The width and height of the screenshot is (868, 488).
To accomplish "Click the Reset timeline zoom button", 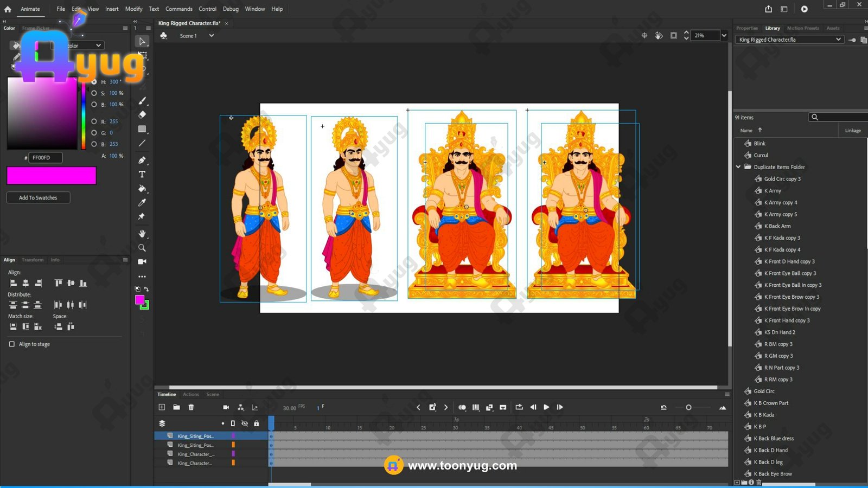I will click(x=663, y=407).
